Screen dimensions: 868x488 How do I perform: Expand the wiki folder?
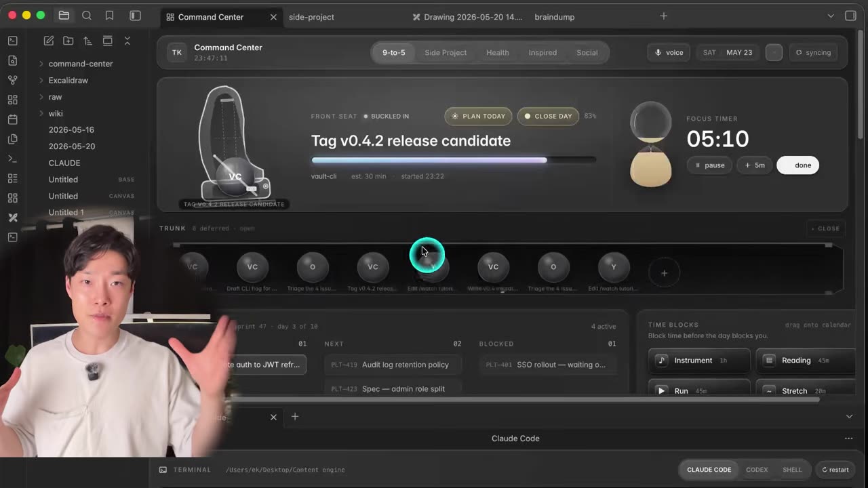click(56, 113)
